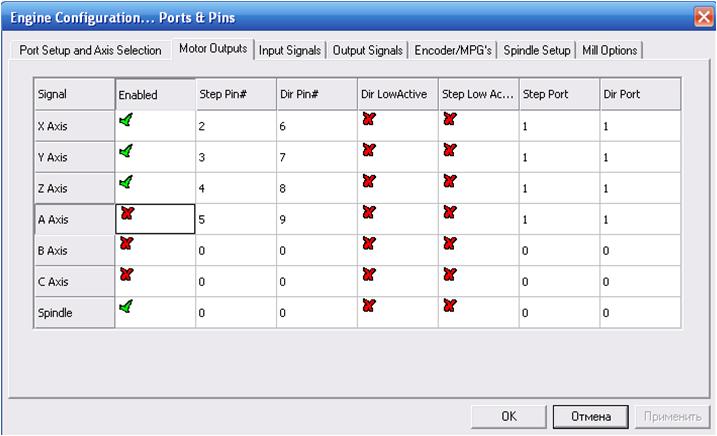Click the Отмена cancel button
This screenshot has width=717, height=436.
click(589, 415)
